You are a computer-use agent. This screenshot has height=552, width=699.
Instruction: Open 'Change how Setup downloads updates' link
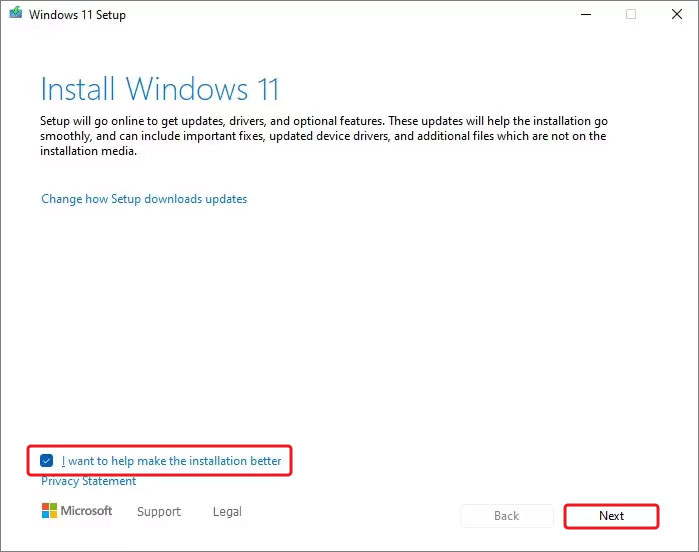tap(144, 199)
